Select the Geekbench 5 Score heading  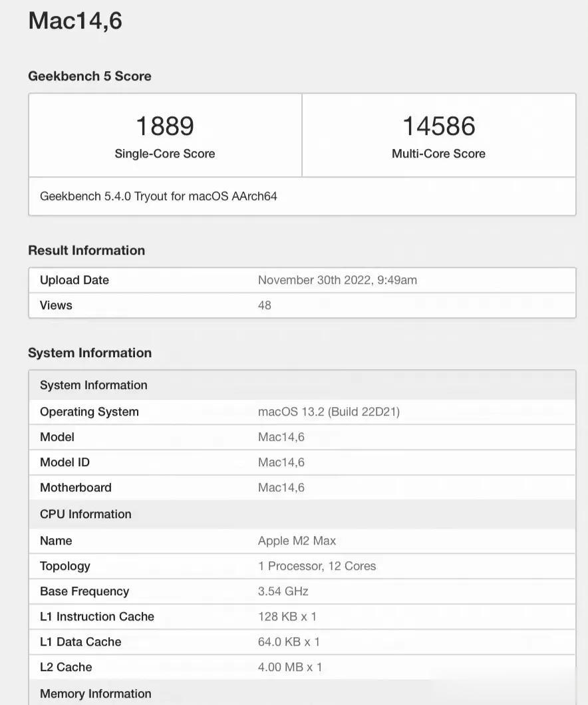89,76
